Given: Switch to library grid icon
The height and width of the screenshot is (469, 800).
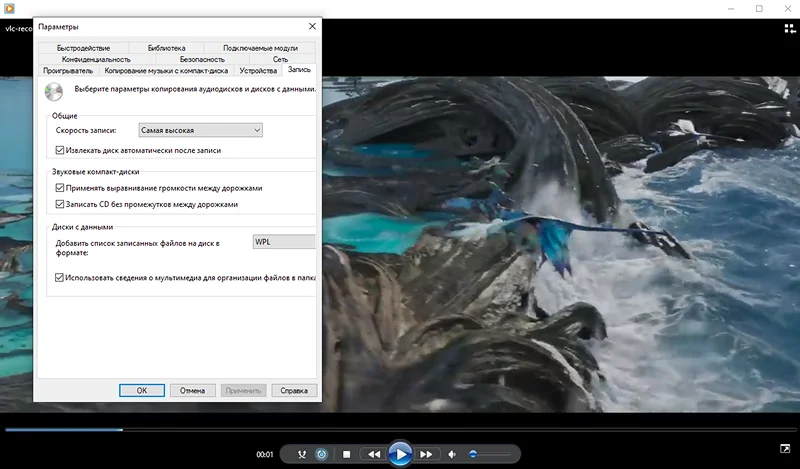Looking at the screenshot, I should tap(789, 29).
